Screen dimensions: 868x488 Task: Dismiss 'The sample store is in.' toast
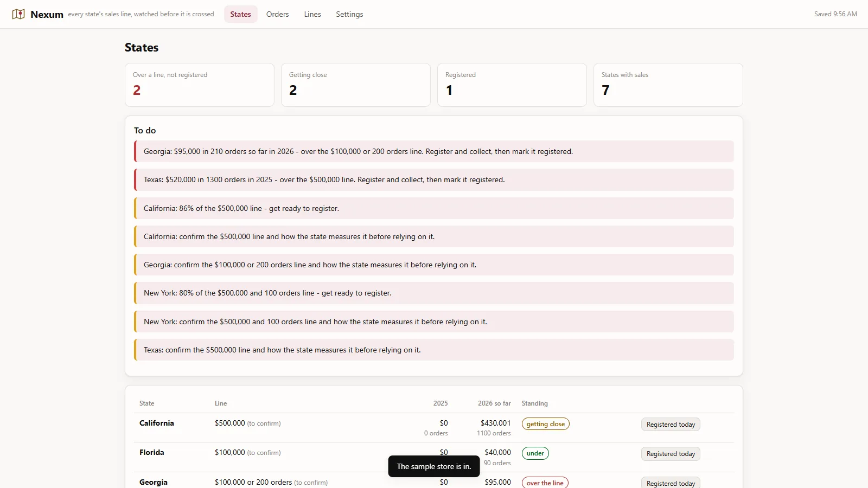click(434, 466)
